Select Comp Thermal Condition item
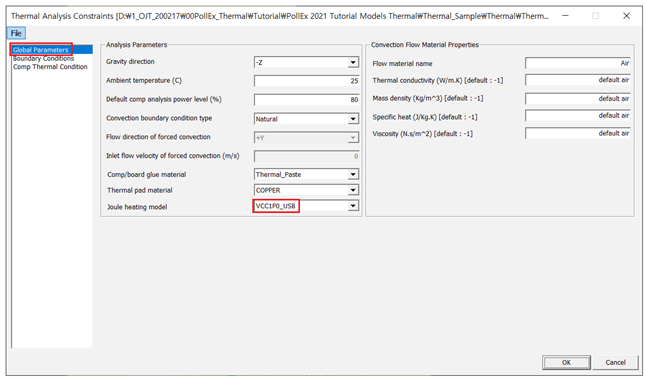This screenshot has height=381, width=646. pos(50,67)
